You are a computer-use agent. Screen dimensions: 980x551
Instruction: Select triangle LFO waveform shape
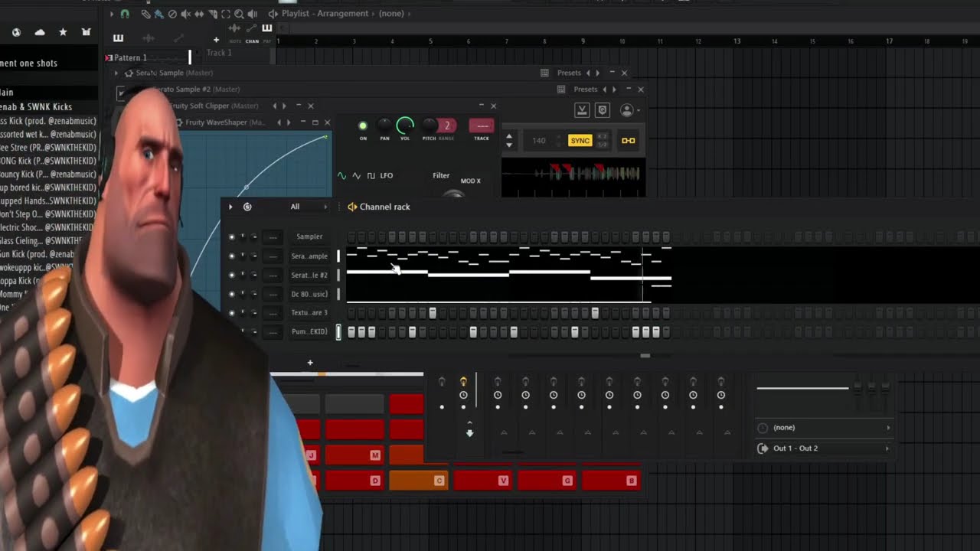pyautogui.click(x=356, y=176)
